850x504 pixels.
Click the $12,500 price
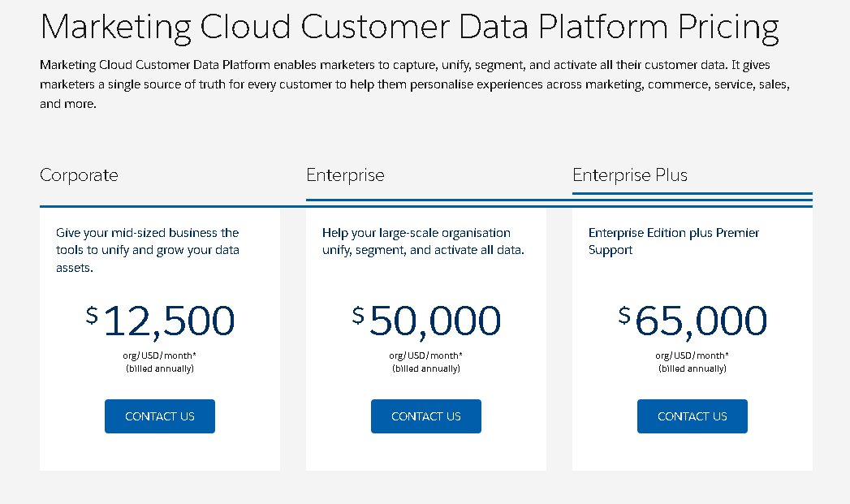click(x=161, y=321)
